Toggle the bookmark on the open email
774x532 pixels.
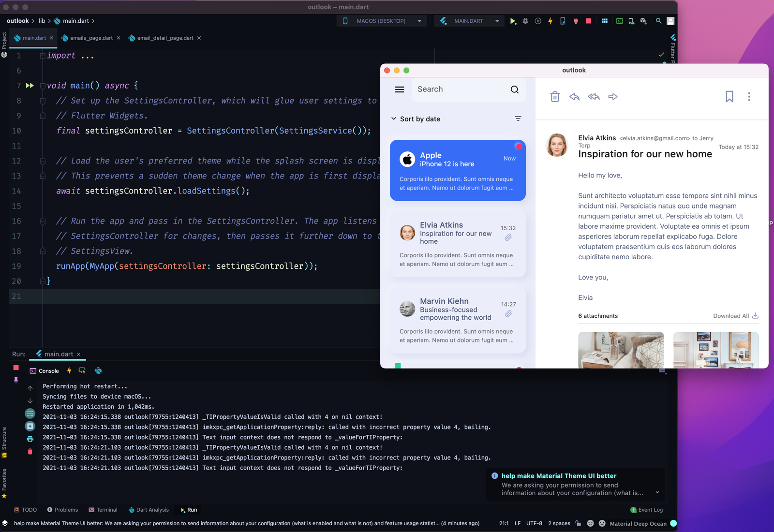pos(729,97)
